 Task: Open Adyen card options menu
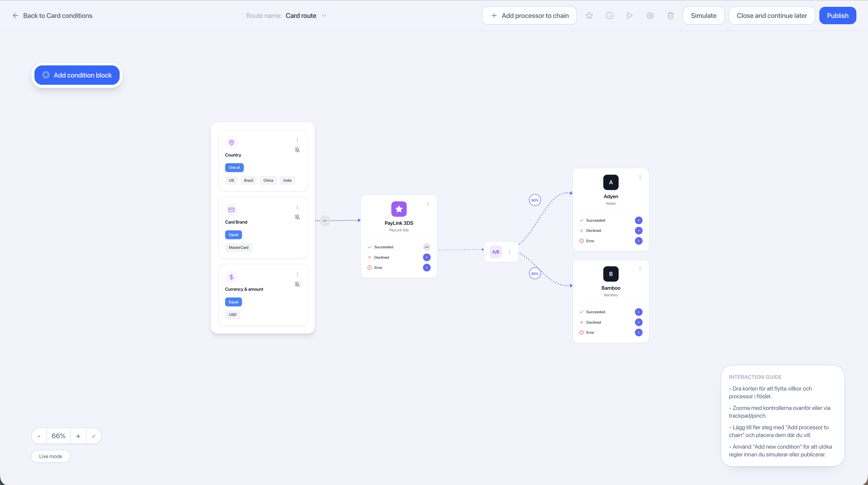tap(640, 177)
